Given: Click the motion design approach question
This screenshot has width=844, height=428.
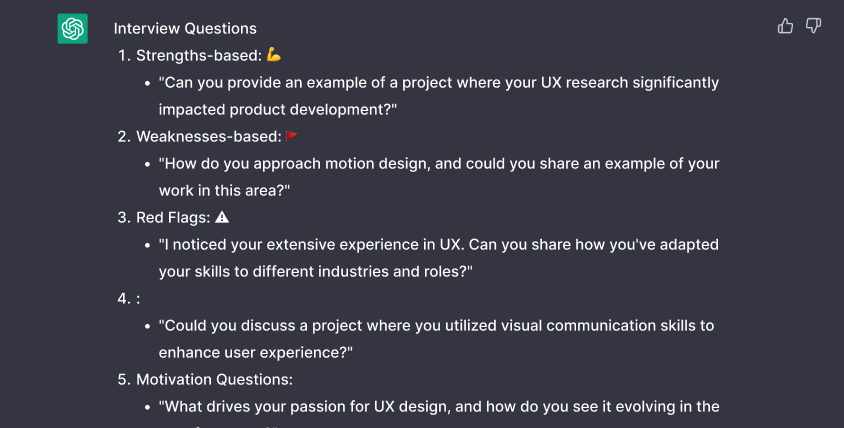Looking at the screenshot, I should (x=438, y=163).
